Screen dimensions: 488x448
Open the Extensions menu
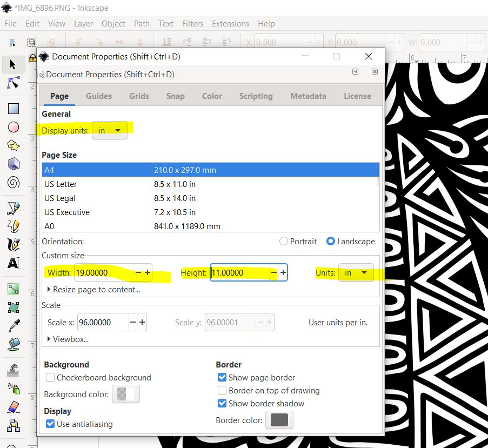[x=230, y=24]
